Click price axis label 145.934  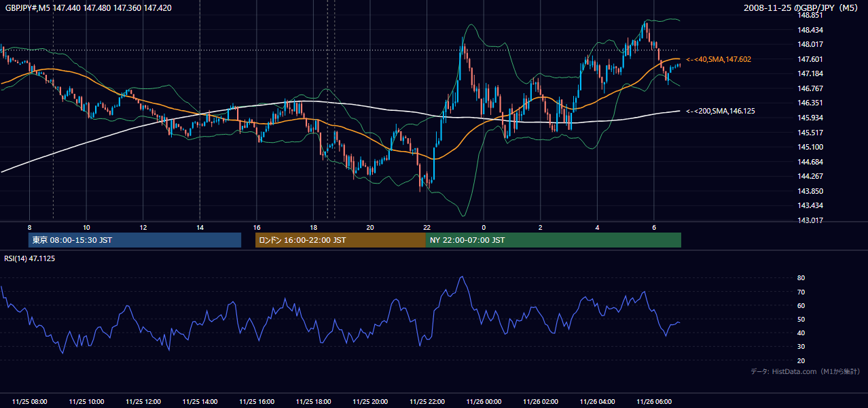(x=812, y=118)
